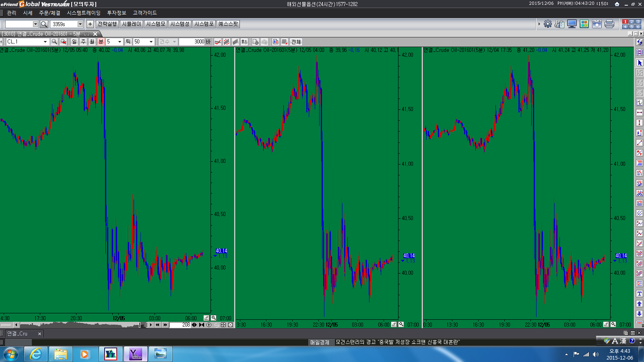
Task: Toggle the 일 (daily) period button
Action: [74, 42]
